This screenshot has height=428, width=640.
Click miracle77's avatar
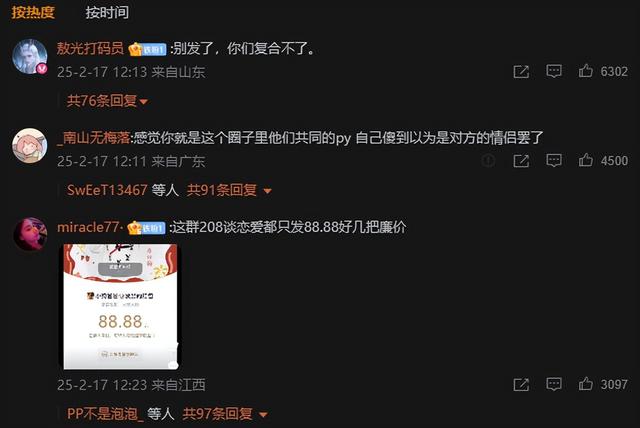[x=30, y=234]
